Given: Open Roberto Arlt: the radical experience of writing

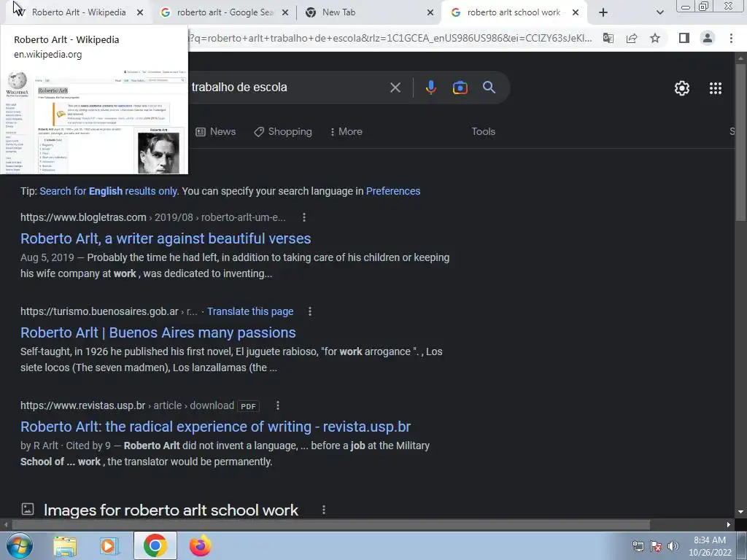Looking at the screenshot, I should click(x=215, y=427).
